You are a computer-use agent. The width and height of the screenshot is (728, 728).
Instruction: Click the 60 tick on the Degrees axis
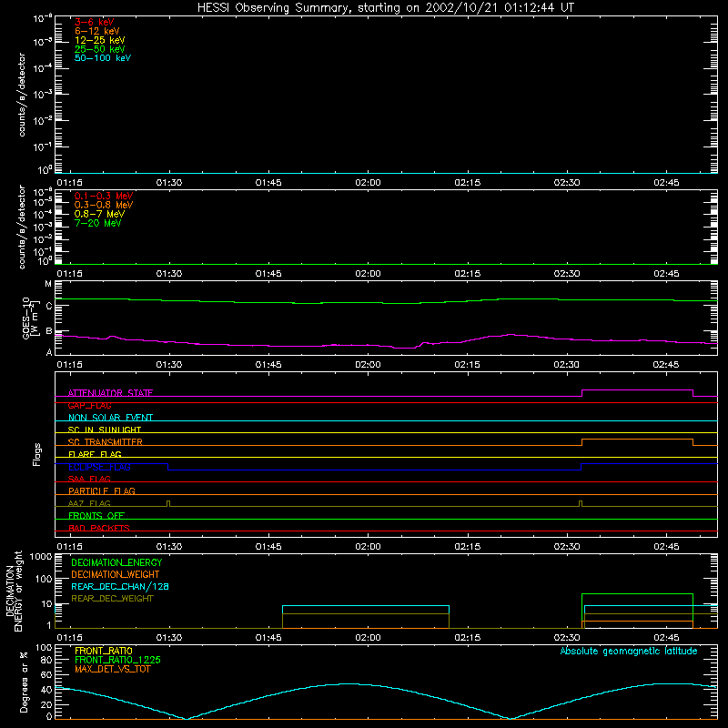[x=46, y=675]
